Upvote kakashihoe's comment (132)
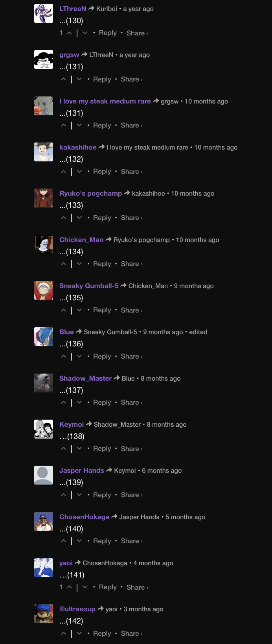The image size is (272, 644). pos(64,172)
